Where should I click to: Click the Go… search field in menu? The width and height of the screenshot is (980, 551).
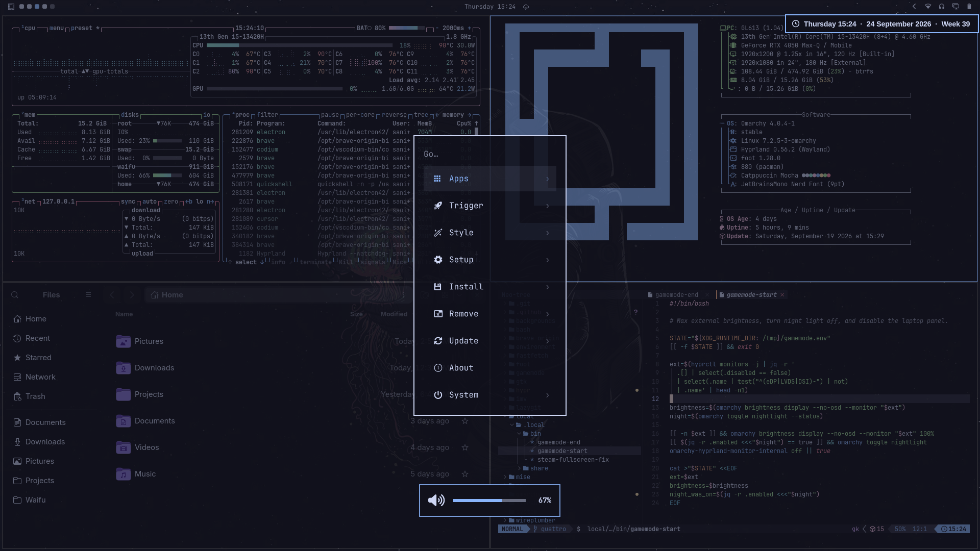click(x=490, y=154)
